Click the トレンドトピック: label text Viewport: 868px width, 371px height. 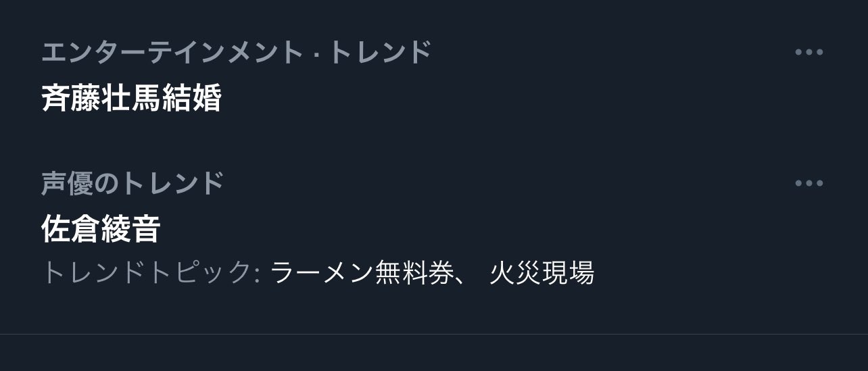(x=151, y=273)
